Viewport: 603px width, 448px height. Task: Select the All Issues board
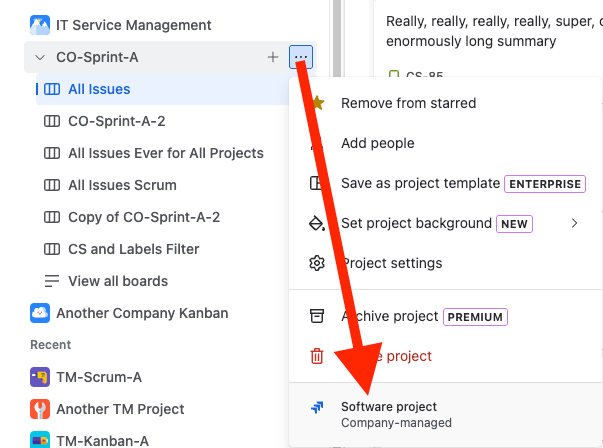click(99, 89)
